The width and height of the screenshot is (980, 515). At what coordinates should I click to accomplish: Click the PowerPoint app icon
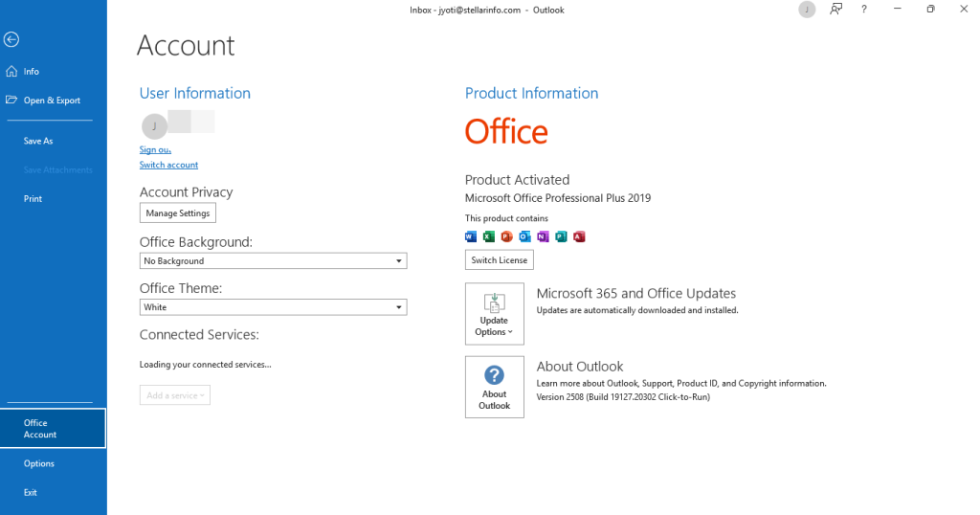tap(507, 236)
